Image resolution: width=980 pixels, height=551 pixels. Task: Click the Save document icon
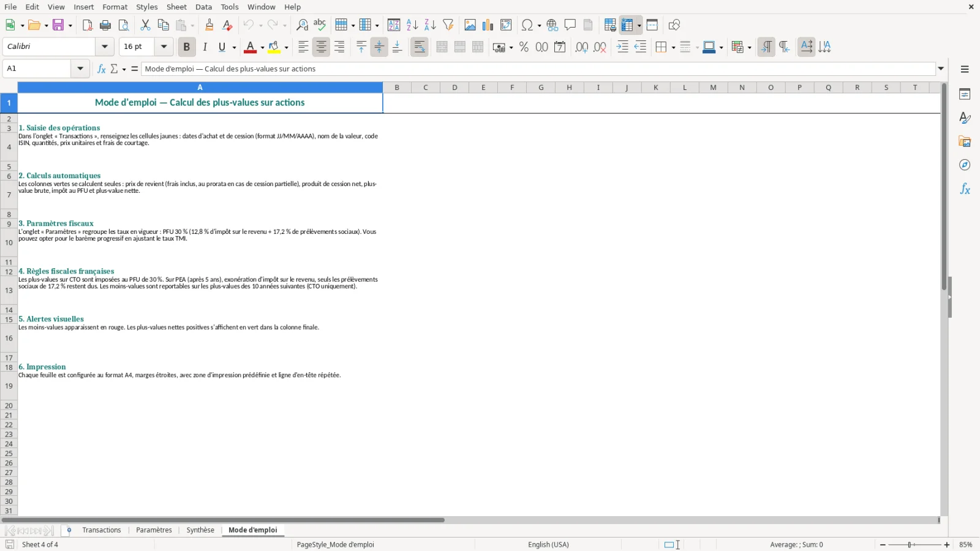point(59,25)
